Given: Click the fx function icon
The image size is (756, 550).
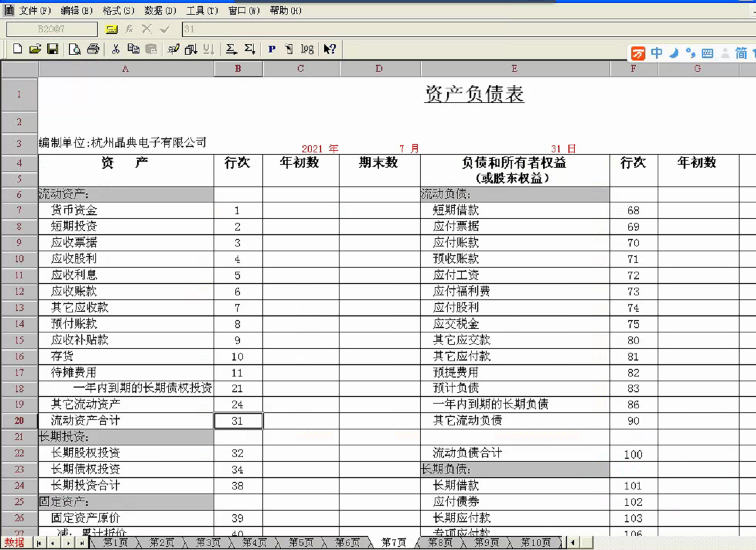Looking at the screenshot, I should click(129, 29).
